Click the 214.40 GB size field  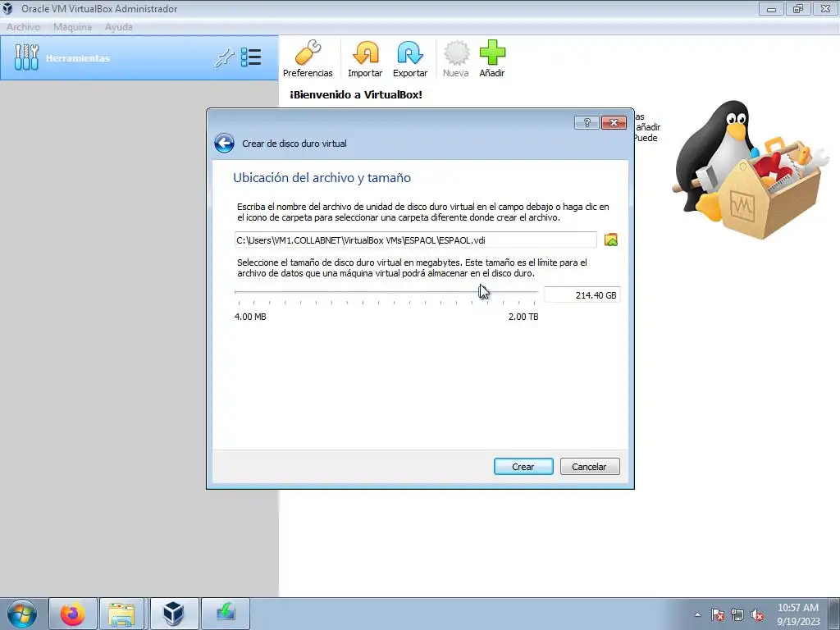pyautogui.click(x=582, y=295)
